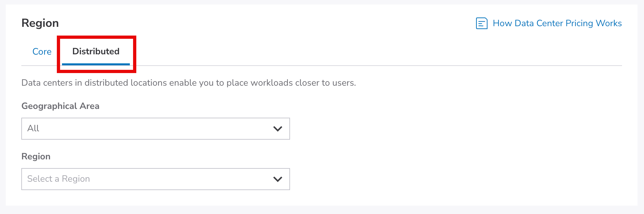
Task: Open the Geographical Area dropdown
Action: pos(155,129)
